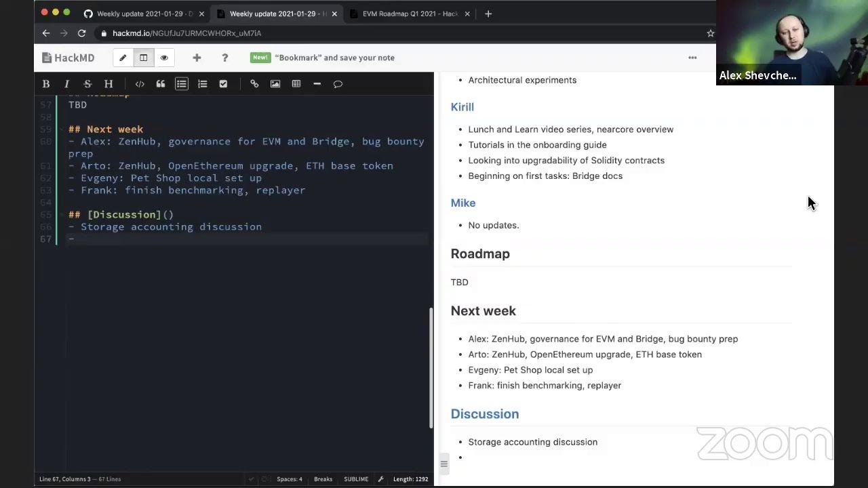The height and width of the screenshot is (488, 868).
Task: Apply bold formatting in the editor toolbar
Action: [x=46, y=84]
